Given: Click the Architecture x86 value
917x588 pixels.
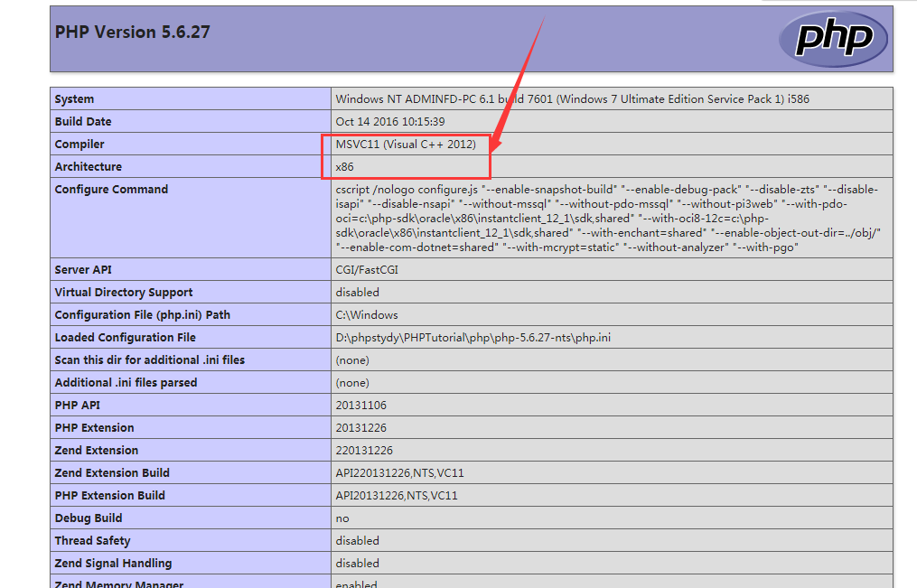Looking at the screenshot, I should point(343,166).
